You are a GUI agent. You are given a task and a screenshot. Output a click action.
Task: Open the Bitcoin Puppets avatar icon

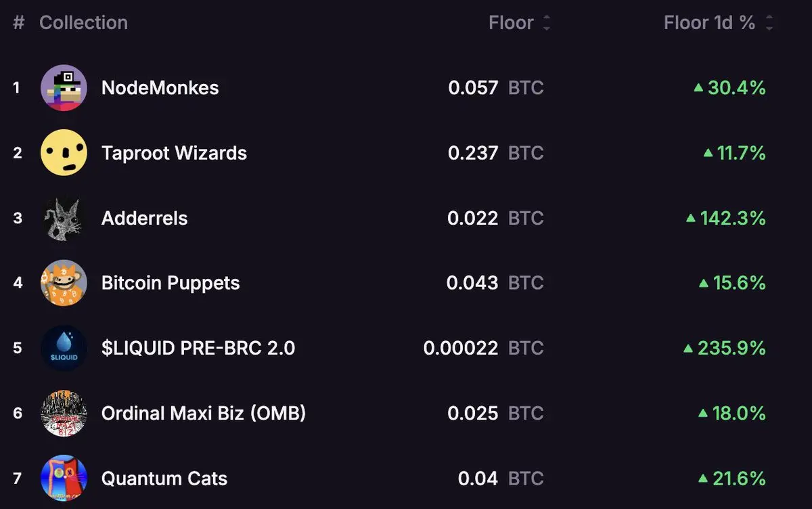[x=64, y=283]
